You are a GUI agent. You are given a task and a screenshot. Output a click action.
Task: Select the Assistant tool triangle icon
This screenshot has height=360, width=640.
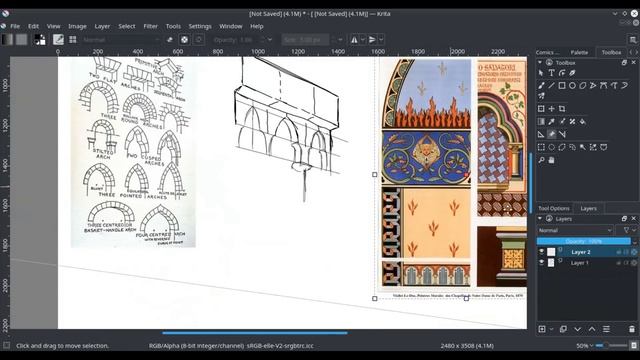[x=541, y=134]
